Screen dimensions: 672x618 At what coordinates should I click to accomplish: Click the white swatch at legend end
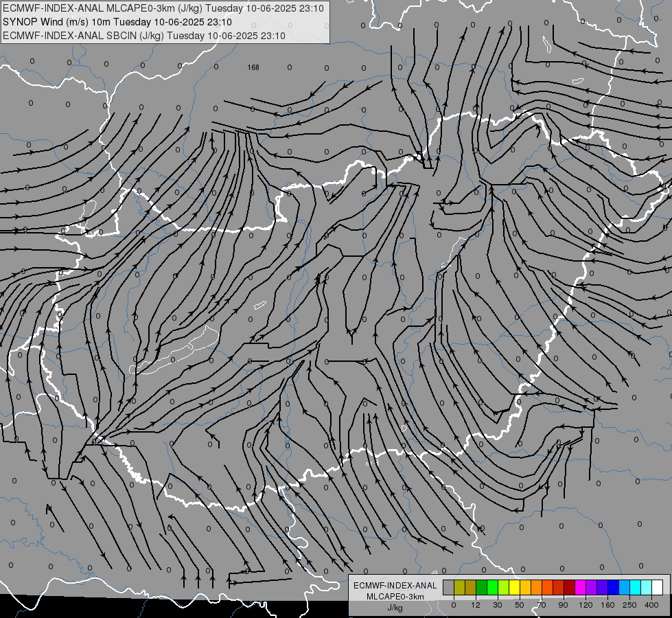[658, 587]
